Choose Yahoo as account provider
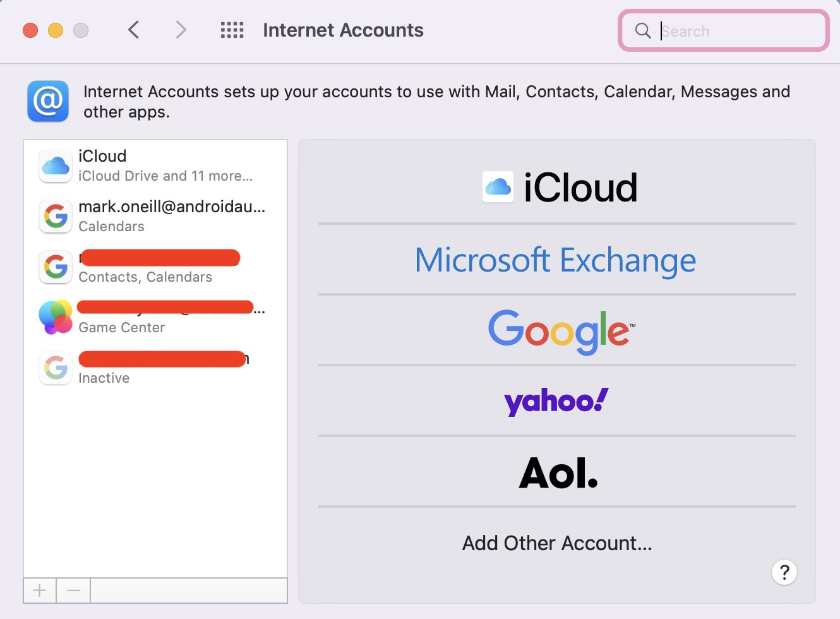This screenshot has height=619, width=840. coord(556,401)
